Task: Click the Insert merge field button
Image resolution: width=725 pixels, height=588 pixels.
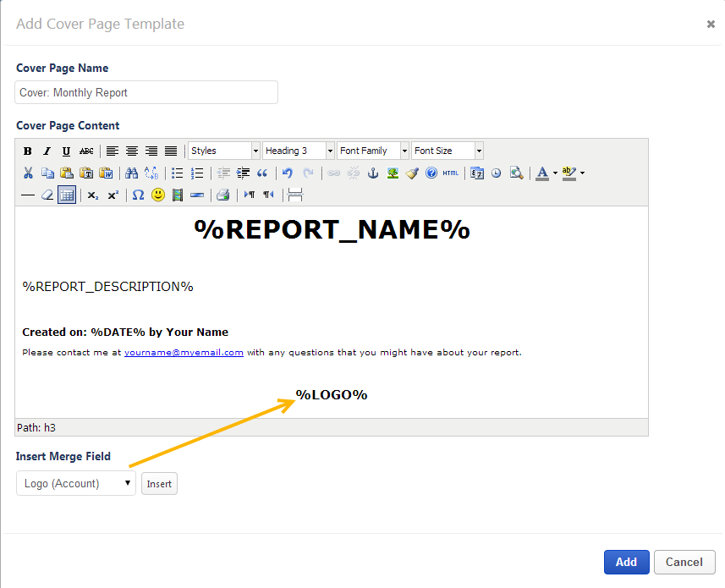Action: (x=159, y=484)
